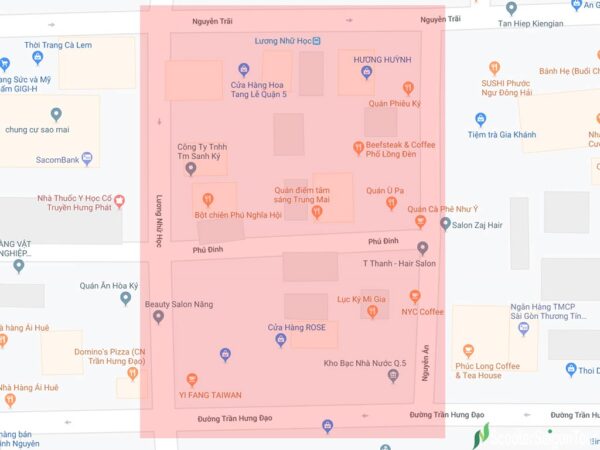Open the Quán Cà Phê Như Ý coffee marker
Image resolution: width=600 pixels, height=450 pixels.
[x=420, y=221]
